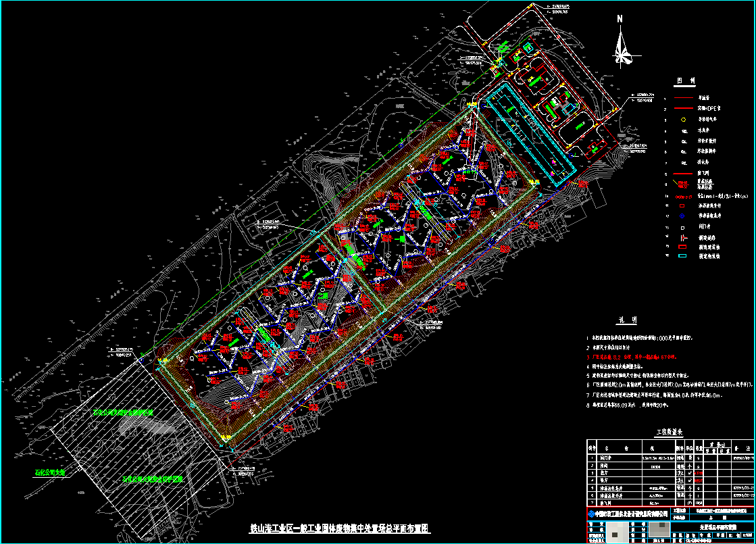Click the thick red HDPE line sample in legend
The width and height of the screenshot is (756, 544).
684,108
